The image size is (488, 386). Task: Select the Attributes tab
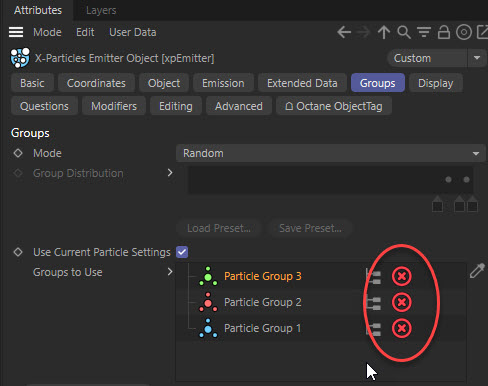click(x=38, y=10)
